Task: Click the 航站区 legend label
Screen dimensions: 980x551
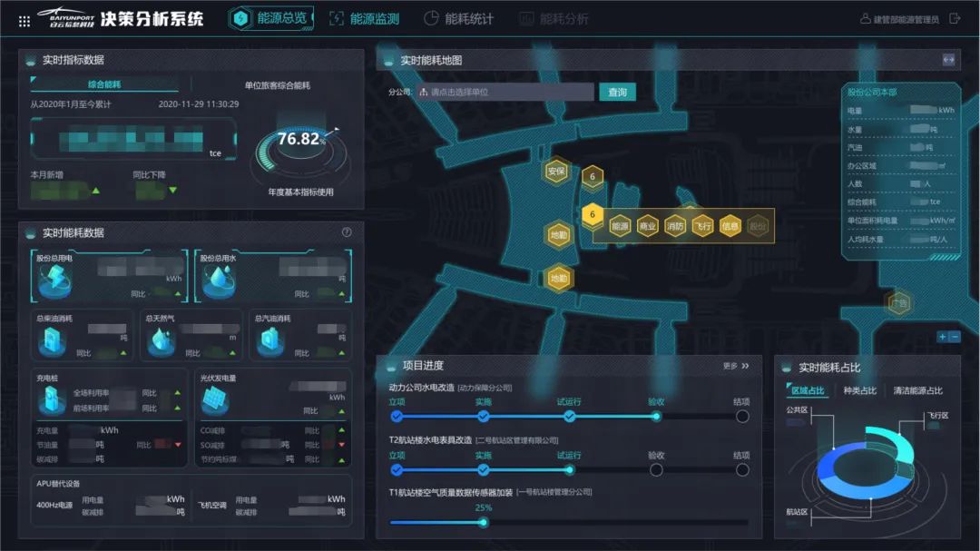Action: coord(797,512)
